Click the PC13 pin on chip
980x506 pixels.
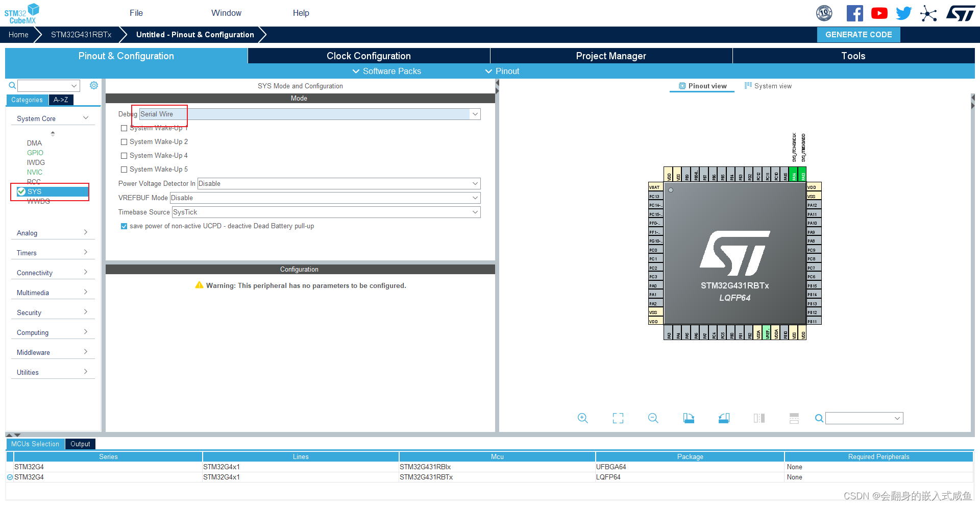click(655, 196)
